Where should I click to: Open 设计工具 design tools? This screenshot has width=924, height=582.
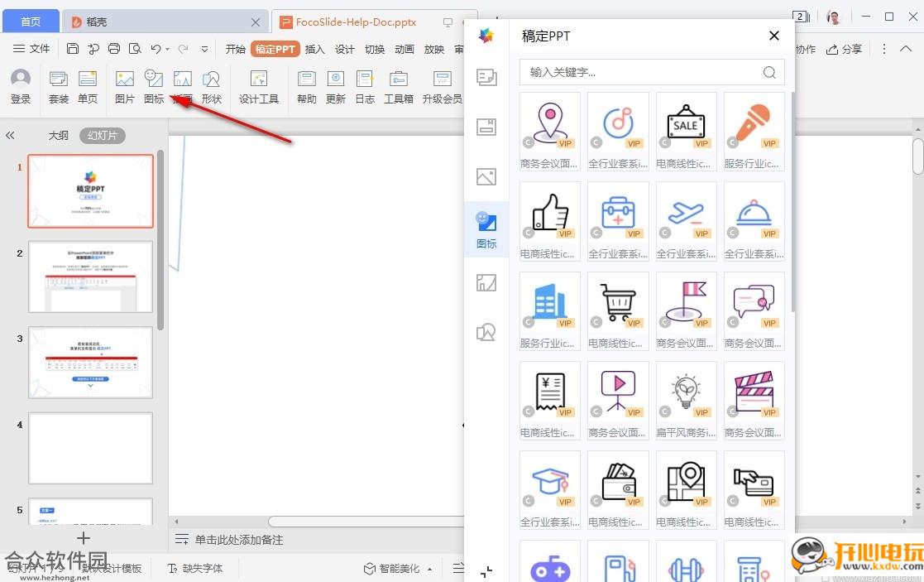point(259,87)
